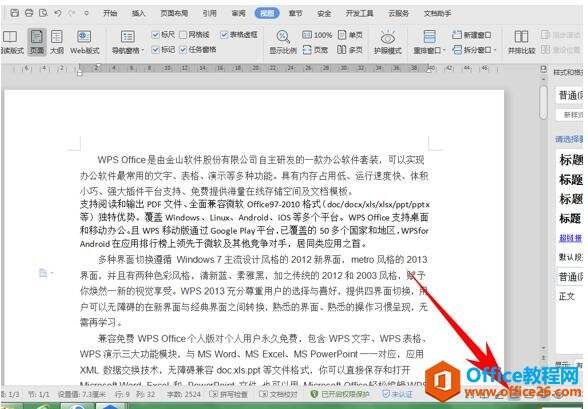
Task: Click the 导航窗格 navigation pane icon
Action: pos(128,37)
